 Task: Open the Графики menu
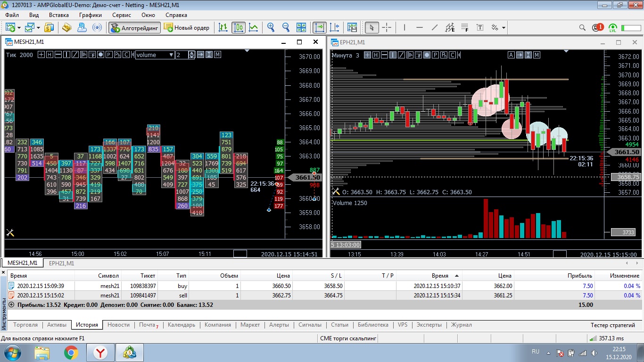click(x=91, y=15)
